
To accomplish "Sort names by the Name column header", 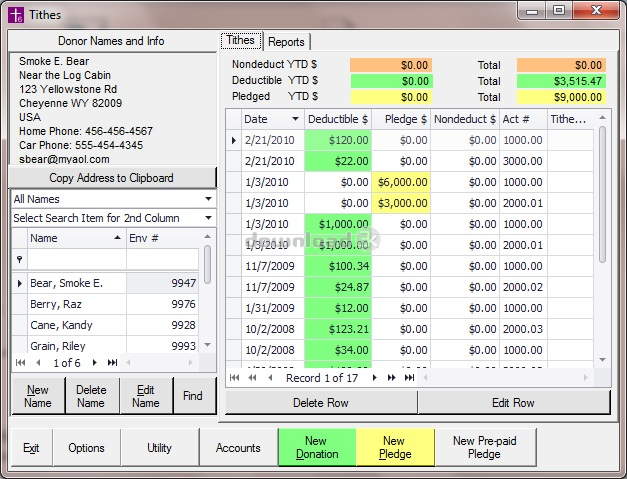I will pos(76,238).
